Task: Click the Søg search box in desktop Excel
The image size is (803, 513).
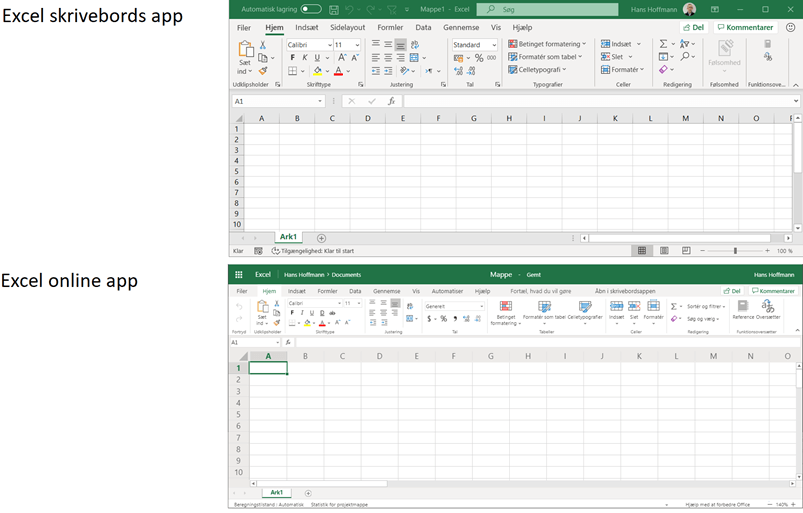Action: click(x=547, y=9)
